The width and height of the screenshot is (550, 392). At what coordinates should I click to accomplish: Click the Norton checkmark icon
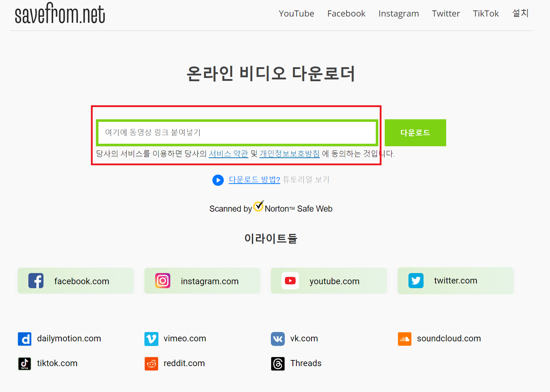coord(259,206)
